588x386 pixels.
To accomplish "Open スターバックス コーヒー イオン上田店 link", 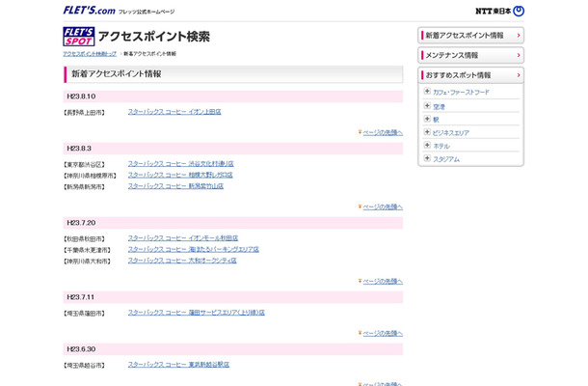I will (x=174, y=112).
